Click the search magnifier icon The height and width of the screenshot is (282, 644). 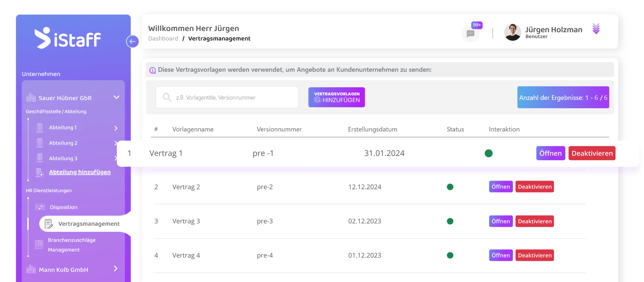[x=167, y=97]
